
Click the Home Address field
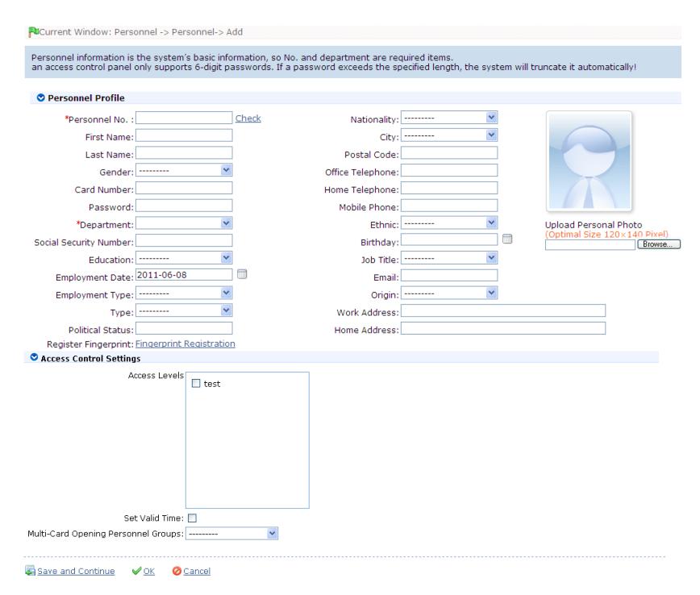click(503, 328)
